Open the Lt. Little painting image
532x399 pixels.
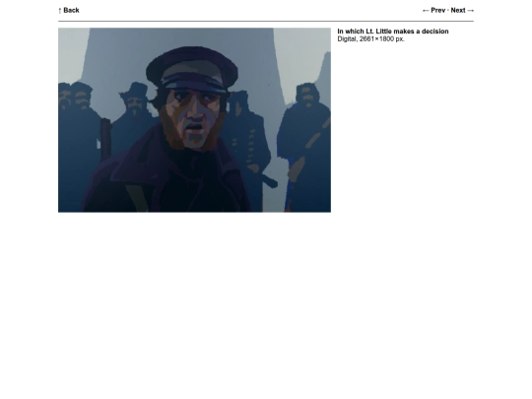point(194,120)
